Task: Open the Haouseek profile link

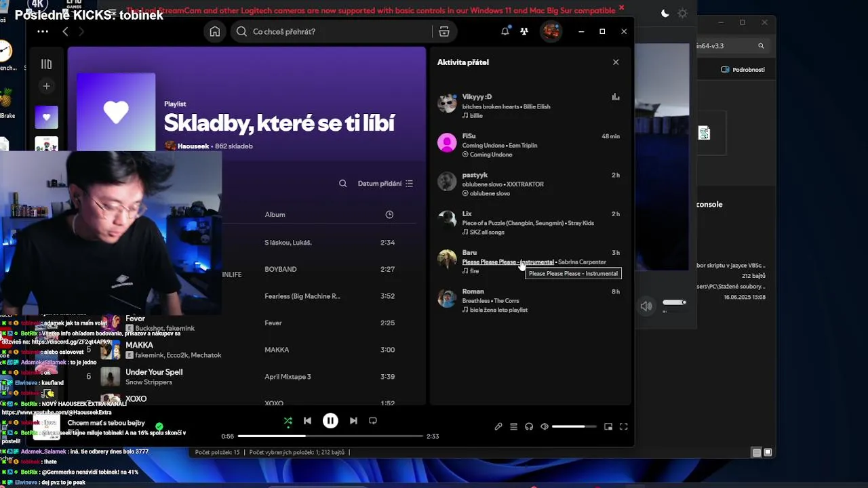Action: 193,146
